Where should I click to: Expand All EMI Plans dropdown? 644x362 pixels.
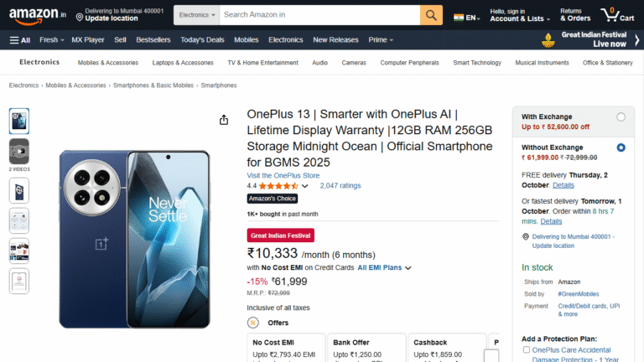pyautogui.click(x=384, y=268)
